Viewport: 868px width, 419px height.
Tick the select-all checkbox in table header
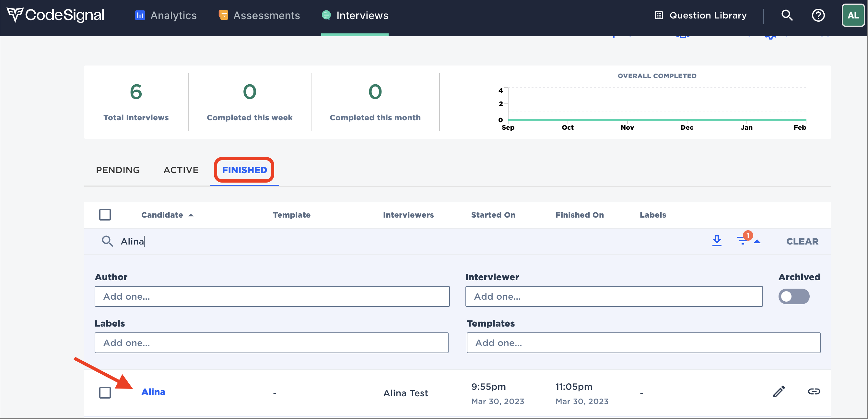click(x=105, y=215)
